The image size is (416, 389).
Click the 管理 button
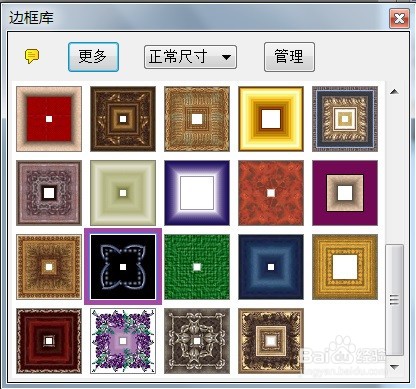click(289, 57)
